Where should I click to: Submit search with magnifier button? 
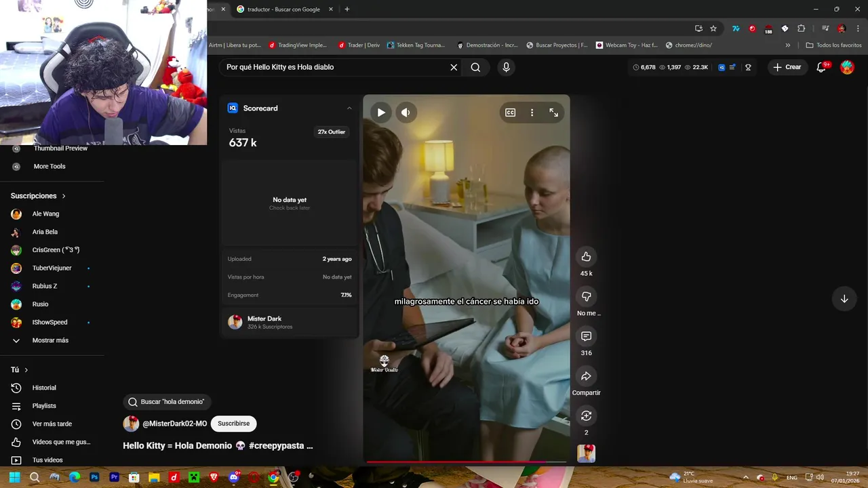click(475, 67)
